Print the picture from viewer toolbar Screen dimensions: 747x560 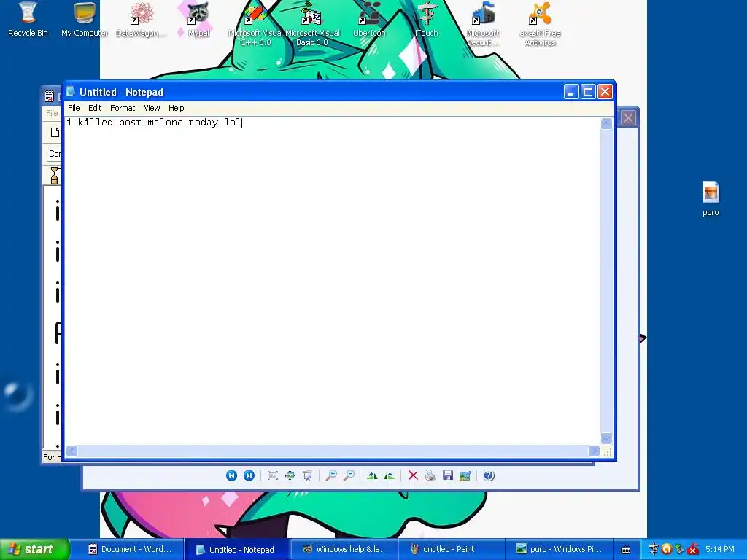[430, 475]
